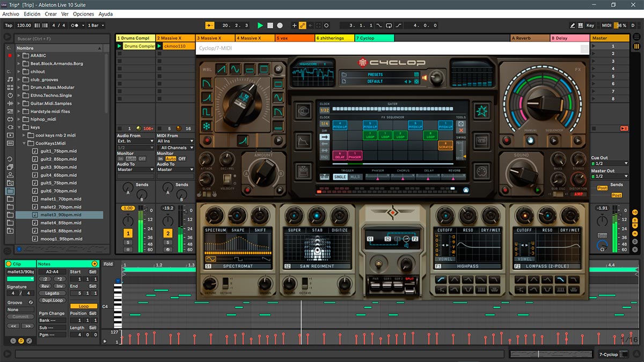Click the Rev button in Notes
The height and width of the screenshot is (362, 644).
pyautogui.click(x=45, y=286)
